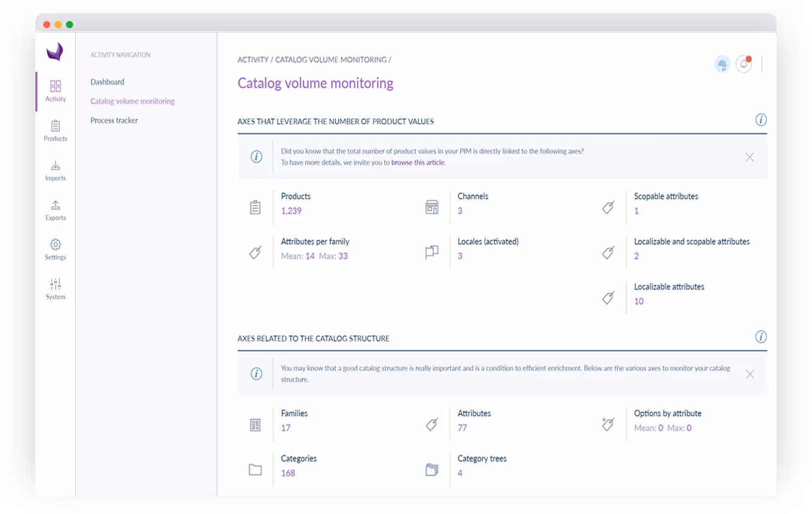
Task: Click the Akeneo logo in the sidebar
Action: [x=55, y=52]
